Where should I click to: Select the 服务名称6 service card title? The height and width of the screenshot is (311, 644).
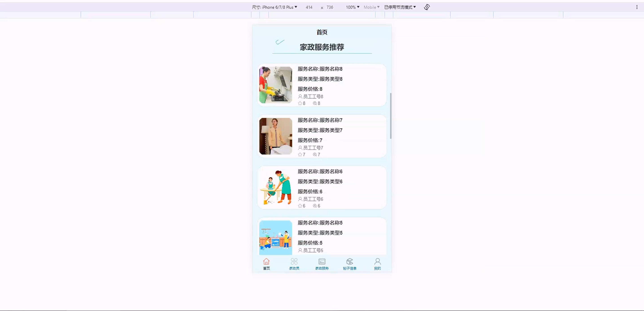320,171
